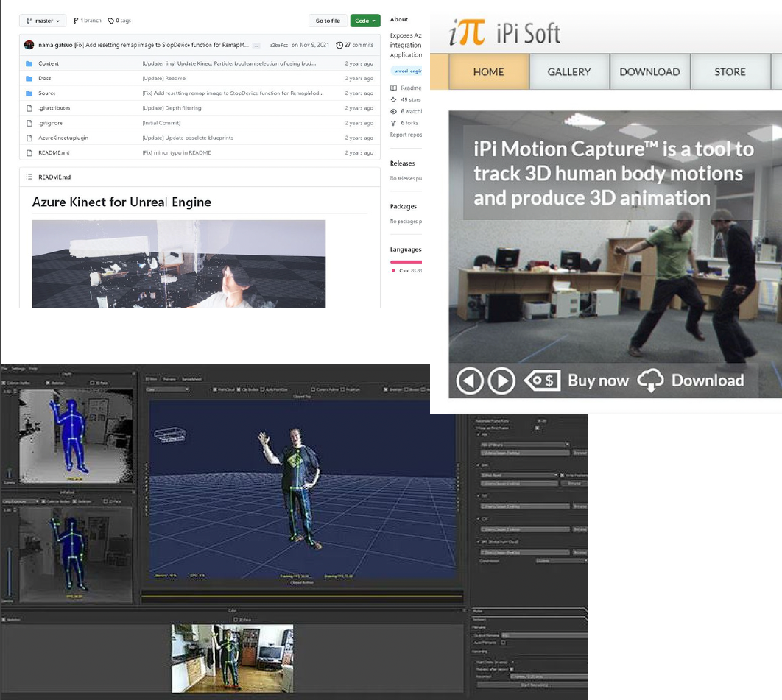Click the tag icon beside 0 tags
Screen dimensions: 782x700
[110, 21]
